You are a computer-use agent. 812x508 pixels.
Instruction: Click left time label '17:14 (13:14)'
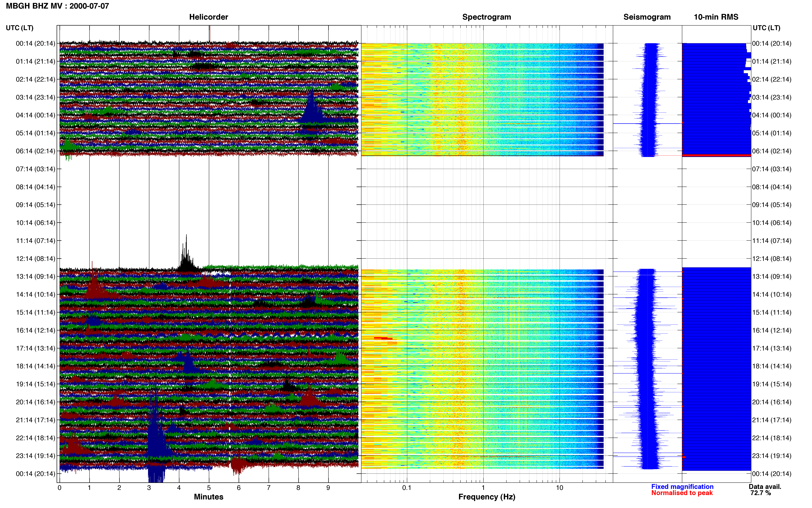tap(36, 348)
